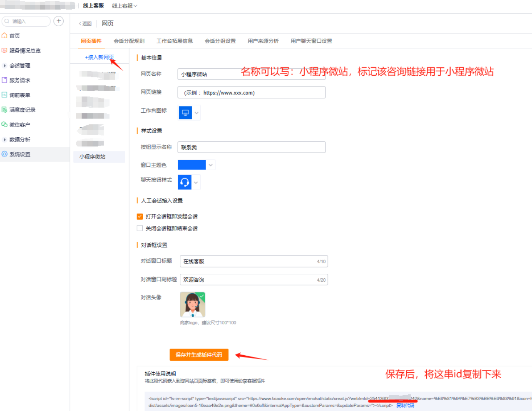532x411 pixels.
Task: Check 打开会话框即发起会话 checkbox
Action: coord(140,216)
